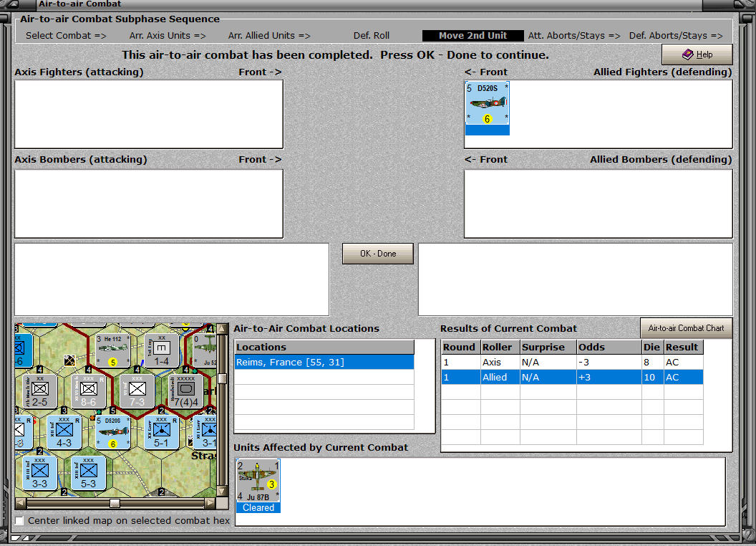The image size is (756, 546).
Task: Click the map vertical scrollbar up arrow
Action: pos(222,329)
